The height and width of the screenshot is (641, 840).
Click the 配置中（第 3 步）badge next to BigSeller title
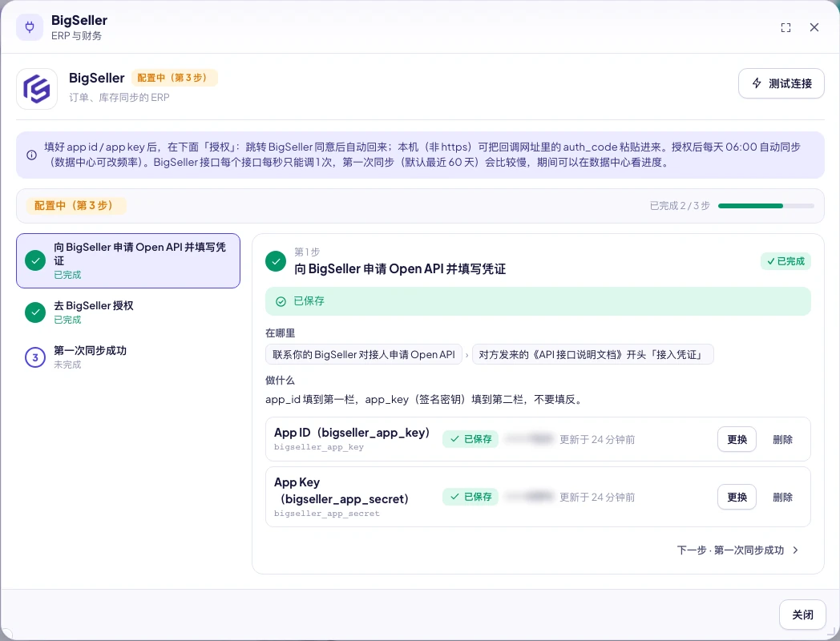[x=174, y=78]
